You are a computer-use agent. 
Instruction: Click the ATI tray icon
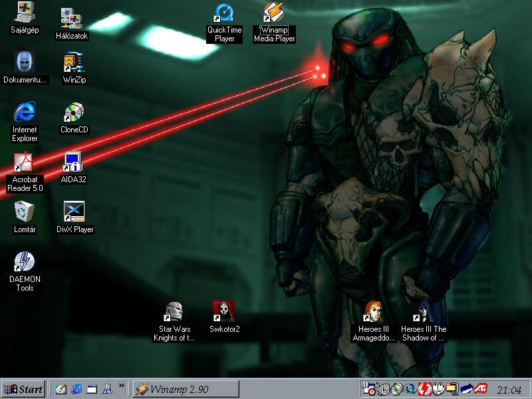(x=480, y=389)
